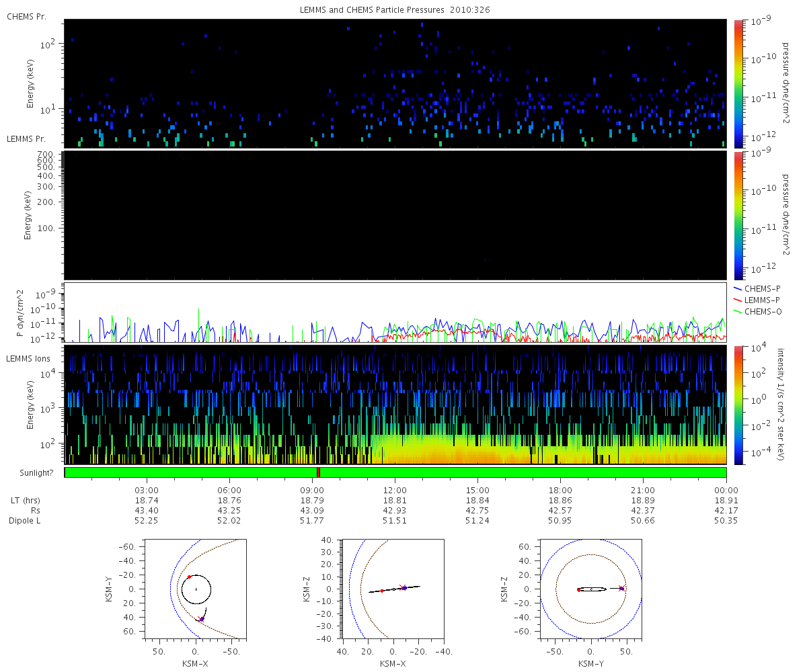Click the LEMMS Ions panel label
807x672 pixels.
(x=28, y=359)
